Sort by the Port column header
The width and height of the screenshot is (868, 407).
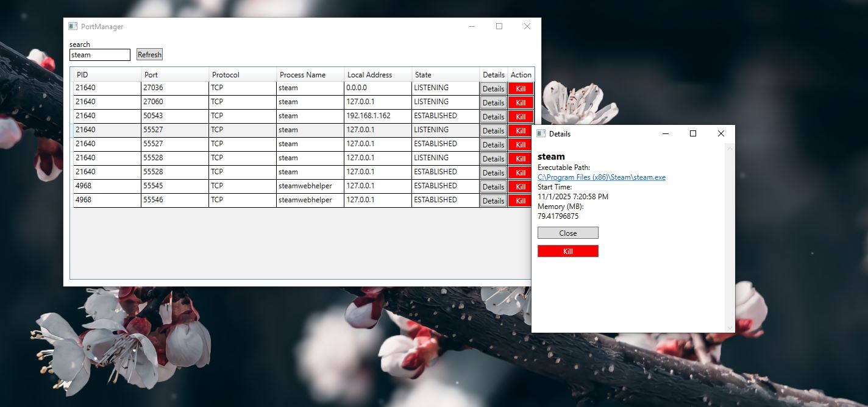pyautogui.click(x=175, y=75)
